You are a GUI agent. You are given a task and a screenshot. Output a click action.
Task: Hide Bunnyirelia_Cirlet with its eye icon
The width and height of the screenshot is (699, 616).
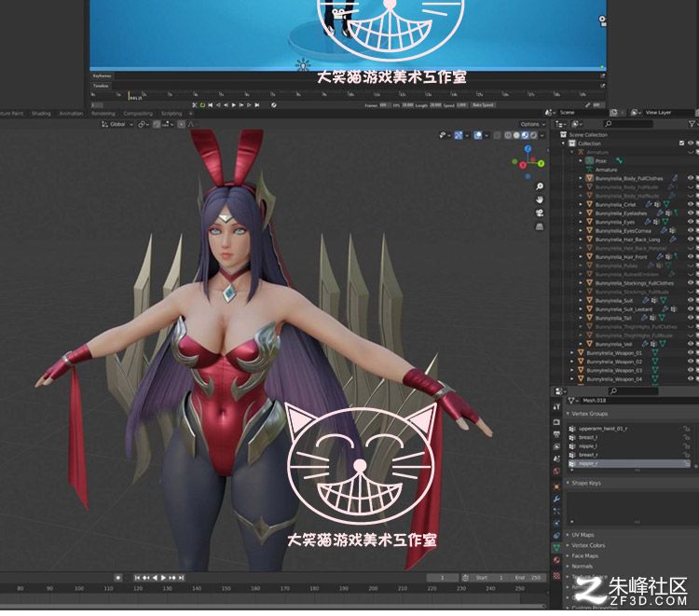[x=691, y=204]
